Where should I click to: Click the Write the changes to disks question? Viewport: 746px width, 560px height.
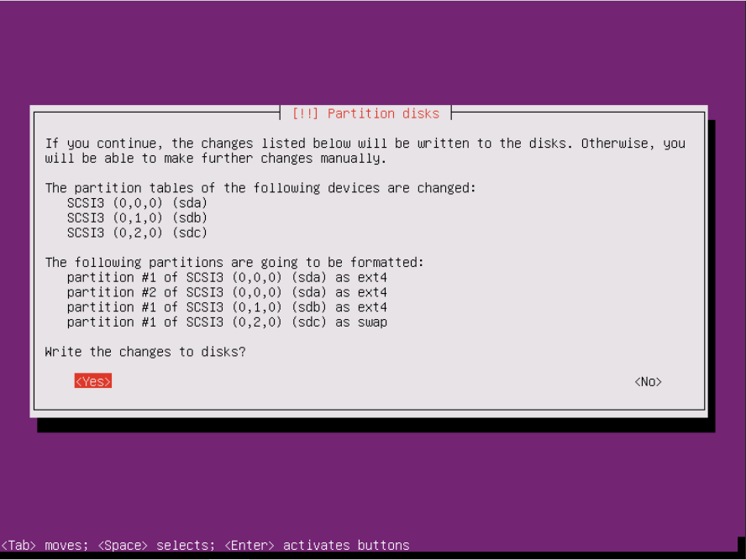click(145, 352)
